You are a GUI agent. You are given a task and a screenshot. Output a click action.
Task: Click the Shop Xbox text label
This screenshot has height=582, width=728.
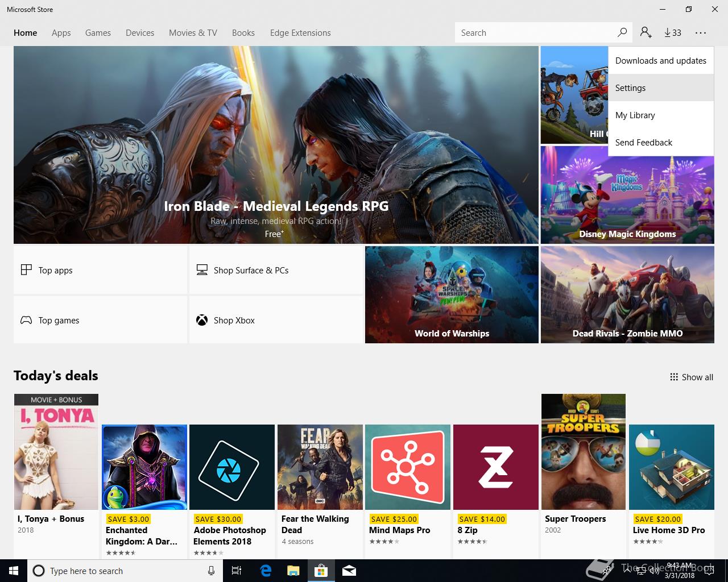(234, 321)
